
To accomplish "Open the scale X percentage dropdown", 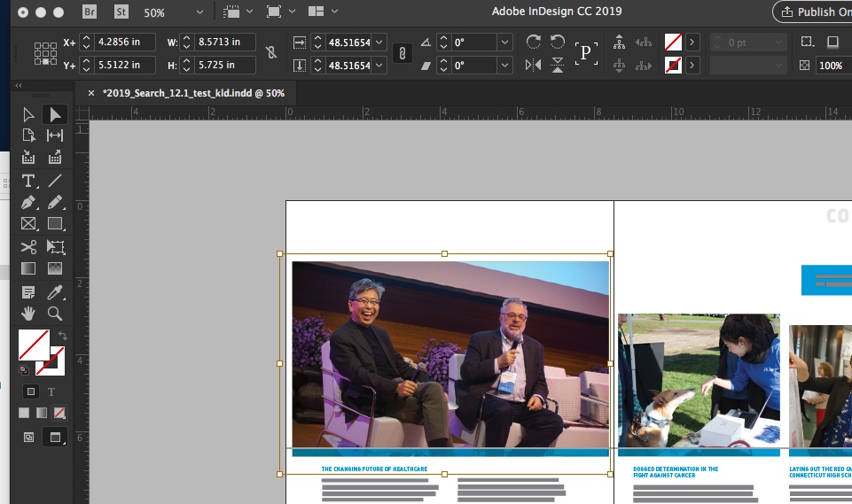I will (379, 42).
